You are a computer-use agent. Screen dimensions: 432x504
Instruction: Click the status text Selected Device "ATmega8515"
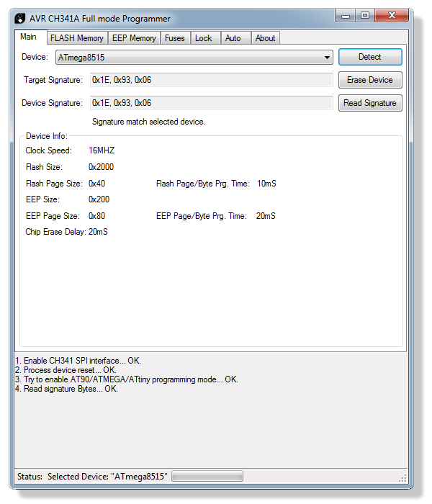tap(107, 477)
